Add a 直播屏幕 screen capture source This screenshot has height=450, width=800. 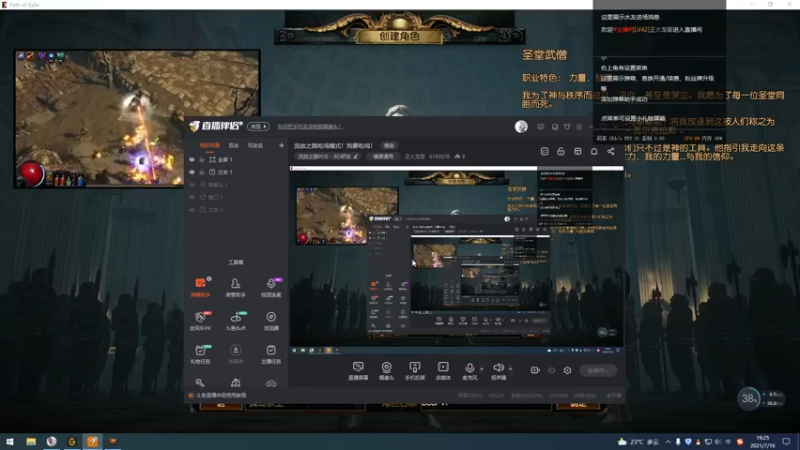358,370
